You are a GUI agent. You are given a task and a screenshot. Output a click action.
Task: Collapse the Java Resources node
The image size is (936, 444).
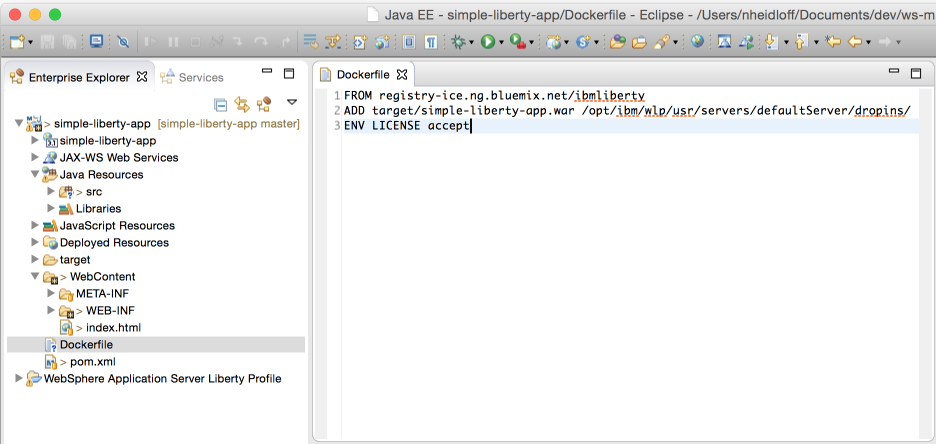35,175
